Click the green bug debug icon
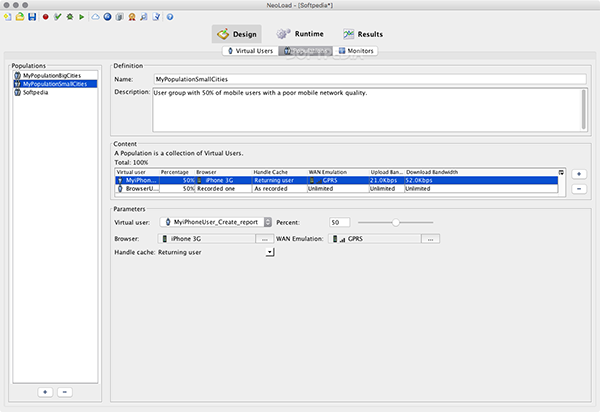600x412 pixels. [x=70, y=17]
